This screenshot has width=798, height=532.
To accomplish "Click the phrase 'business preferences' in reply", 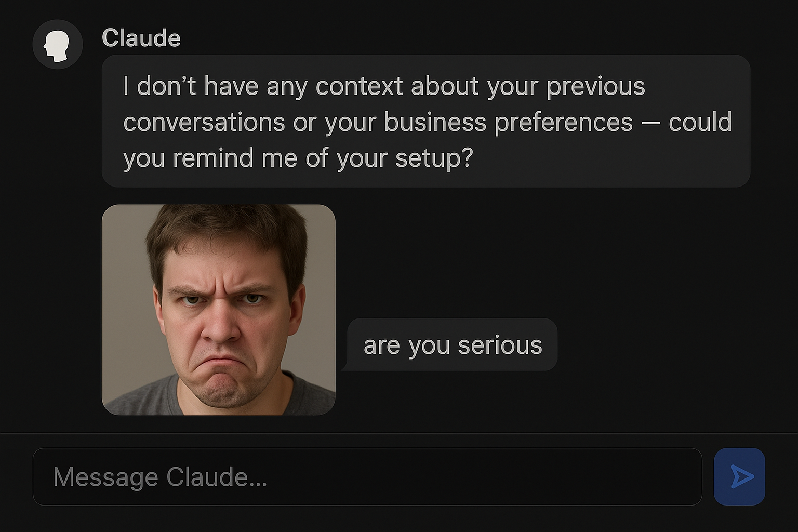I will tap(508, 123).
